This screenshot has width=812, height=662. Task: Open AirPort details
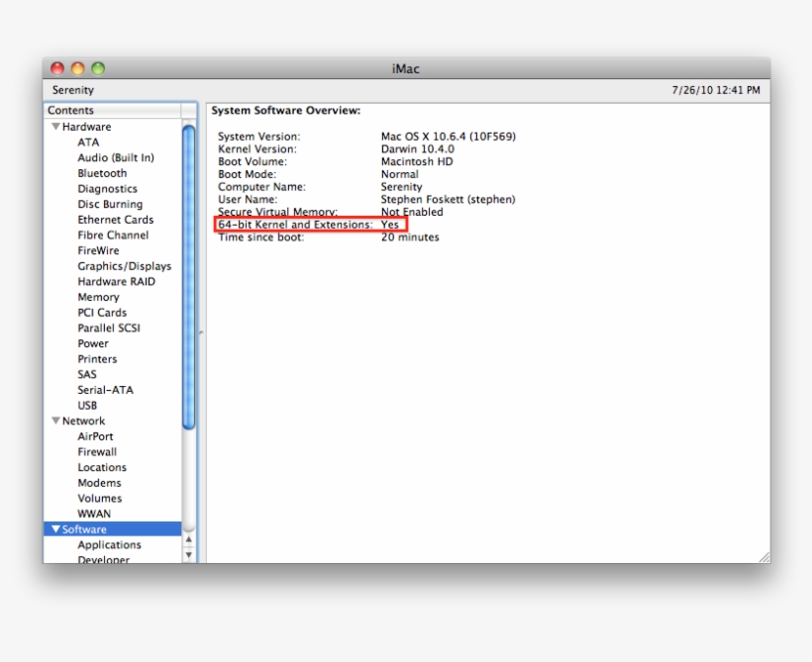[95, 436]
